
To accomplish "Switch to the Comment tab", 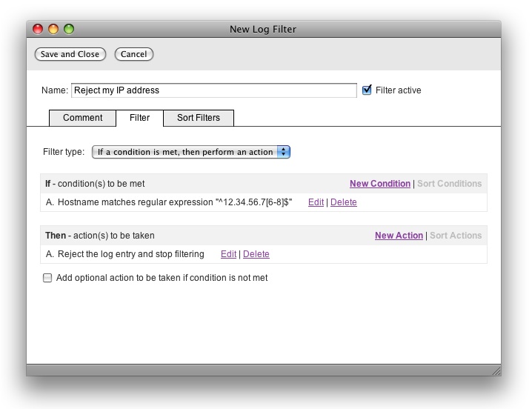I will coord(82,118).
